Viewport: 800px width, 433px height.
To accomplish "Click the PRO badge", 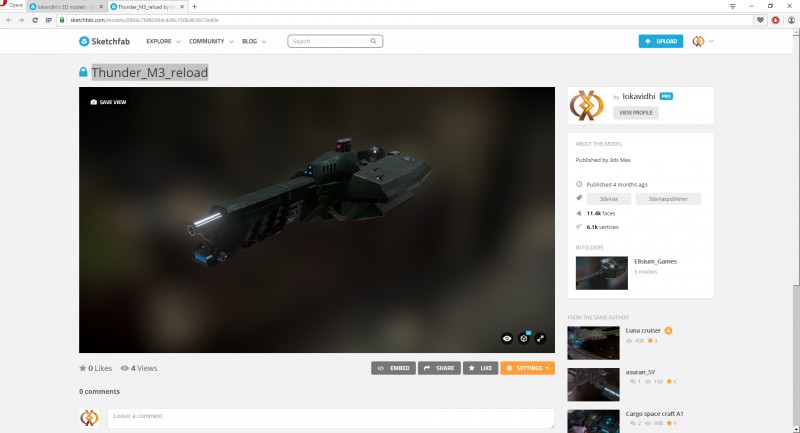I will click(666, 96).
